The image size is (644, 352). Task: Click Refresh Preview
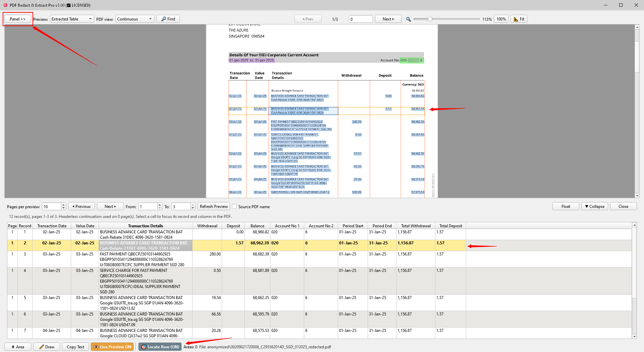[214, 207]
